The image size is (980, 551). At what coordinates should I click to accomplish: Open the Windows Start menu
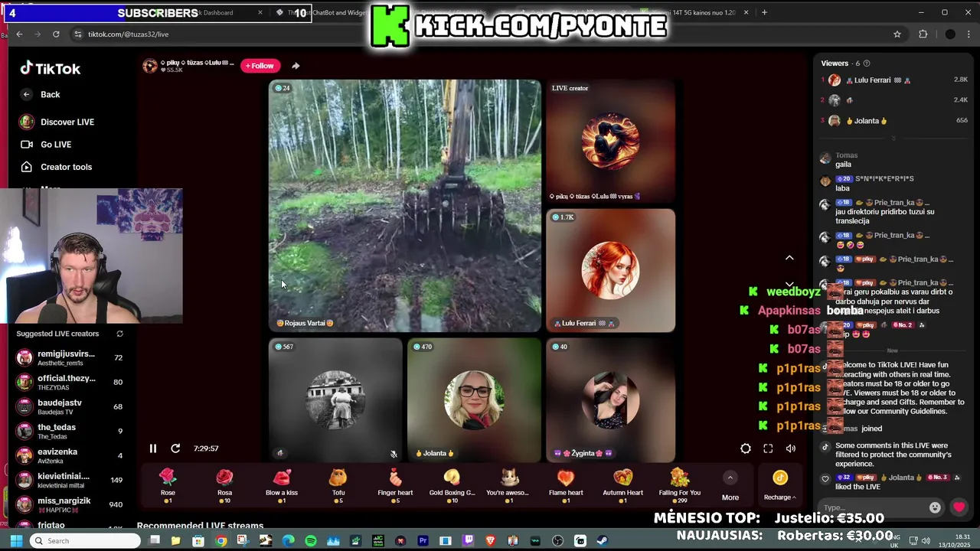(x=16, y=541)
